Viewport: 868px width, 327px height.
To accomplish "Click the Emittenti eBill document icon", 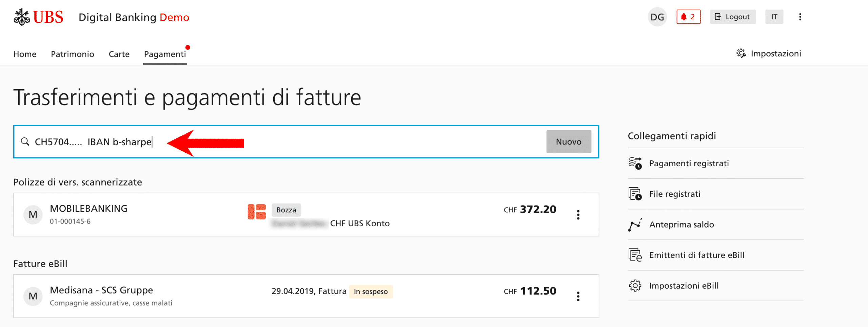I will click(635, 255).
